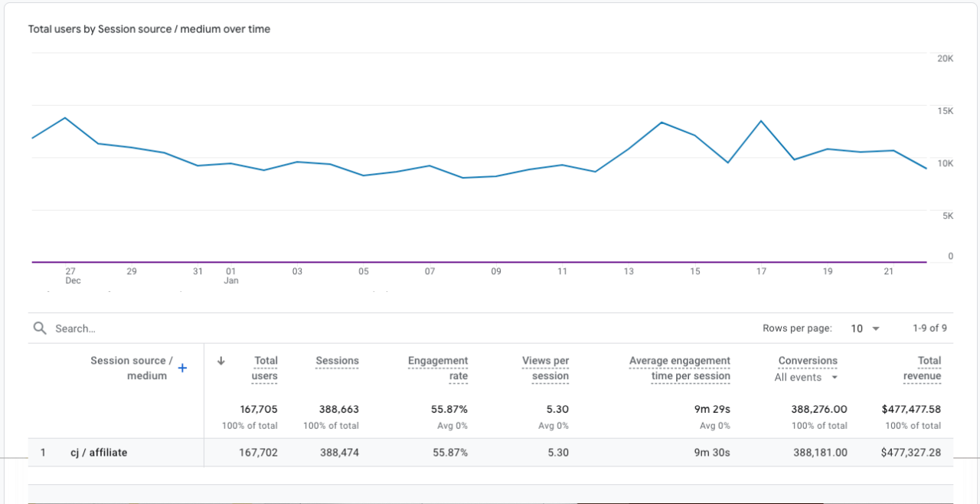Sort the table by Engagement rate

click(x=438, y=368)
